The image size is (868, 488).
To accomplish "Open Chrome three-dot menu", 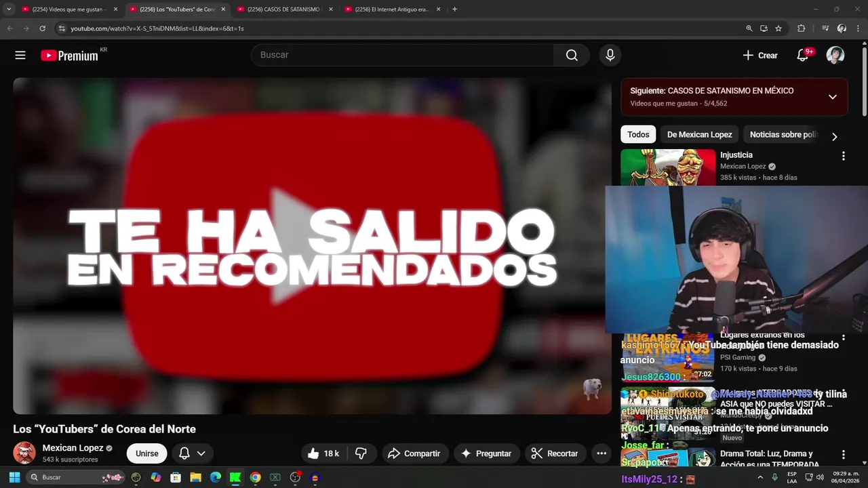I will click(x=859, y=28).
